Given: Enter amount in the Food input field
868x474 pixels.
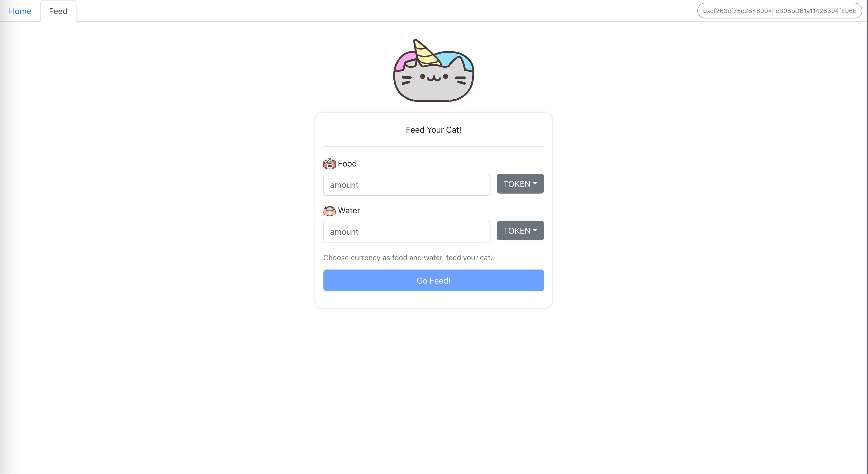Looking at the screenshot, I should click(x=406, y=184).
